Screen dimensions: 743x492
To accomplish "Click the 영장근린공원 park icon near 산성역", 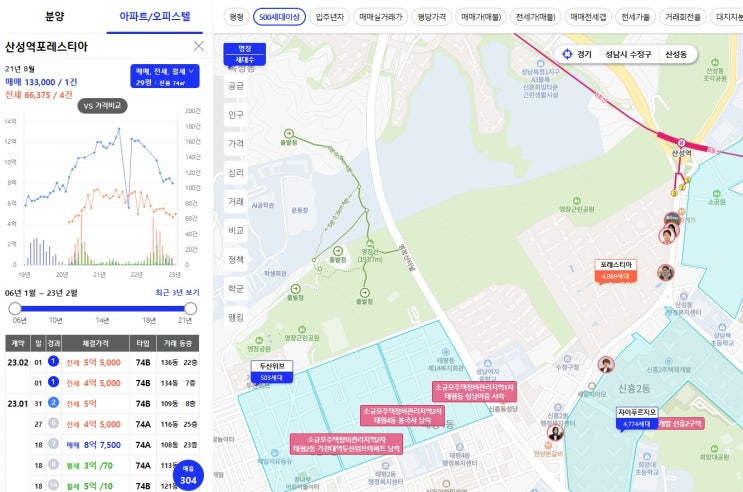I will click(576, 201).
